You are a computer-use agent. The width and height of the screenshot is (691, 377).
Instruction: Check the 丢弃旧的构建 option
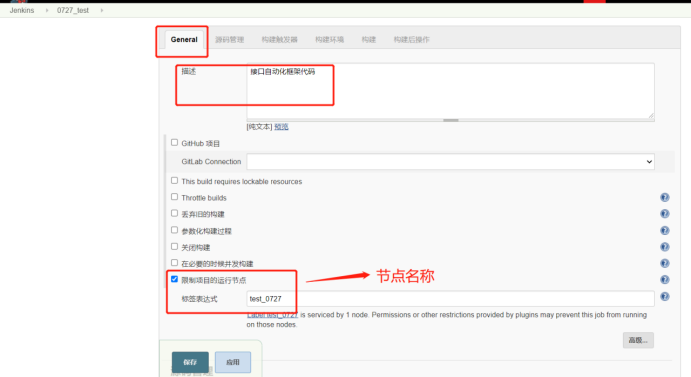click(x=175, y=213)
